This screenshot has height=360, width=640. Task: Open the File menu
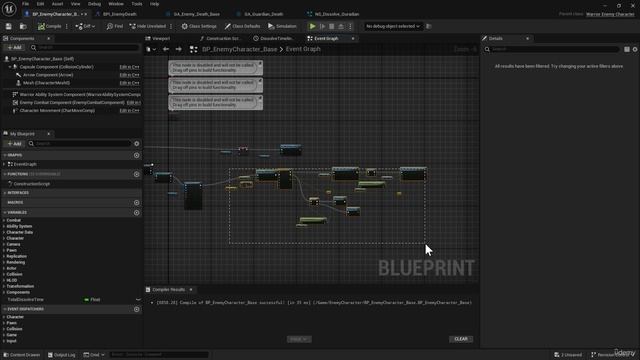[x=25, y=4]
